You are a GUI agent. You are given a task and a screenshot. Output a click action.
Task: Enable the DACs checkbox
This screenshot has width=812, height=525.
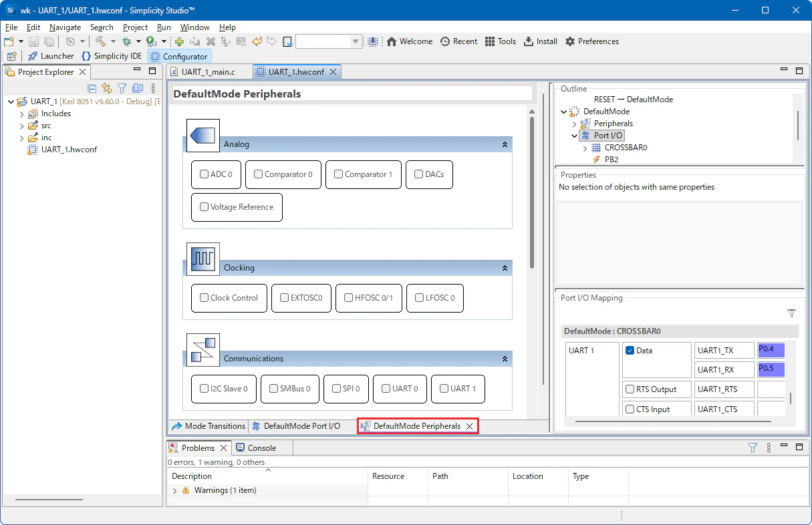[418, 174]
